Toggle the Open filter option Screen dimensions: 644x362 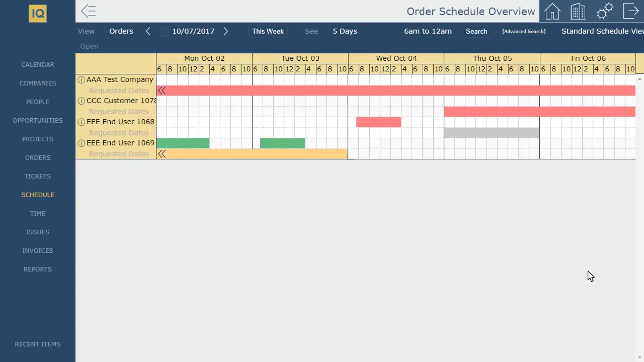89,46
